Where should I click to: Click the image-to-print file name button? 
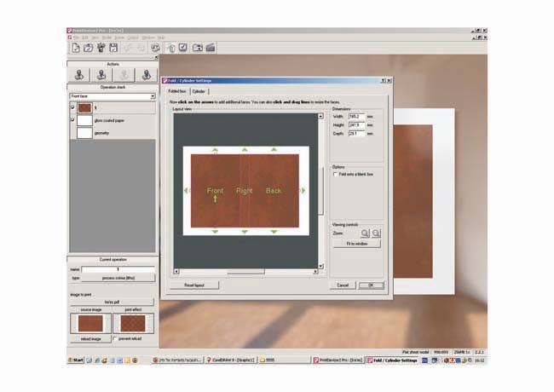click(112, 302)
